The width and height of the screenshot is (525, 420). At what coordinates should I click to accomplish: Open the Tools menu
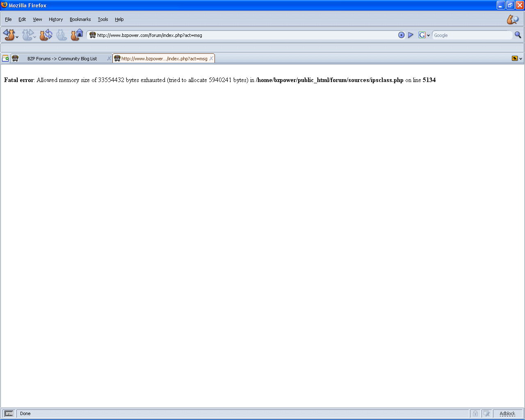point(103,19)
